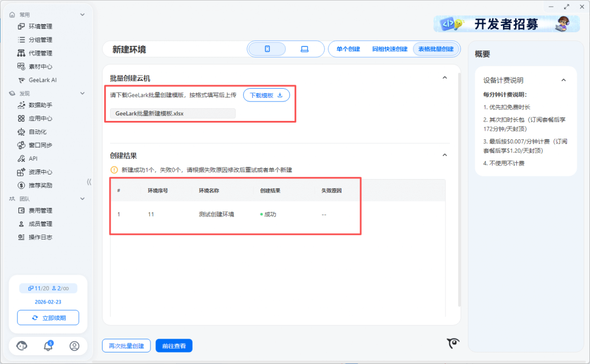The image size is (590, 364).
Task: Open 环境管理 in the sidebar
Action: coord(40,26)
